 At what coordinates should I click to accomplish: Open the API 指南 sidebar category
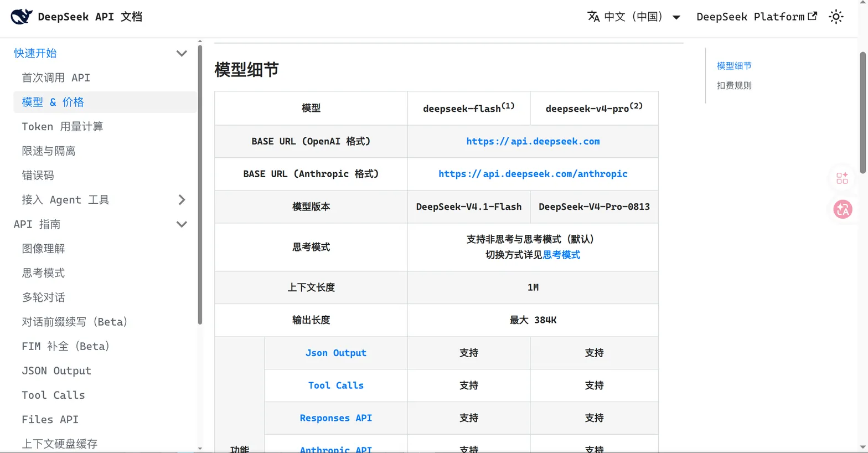point(37,224)
